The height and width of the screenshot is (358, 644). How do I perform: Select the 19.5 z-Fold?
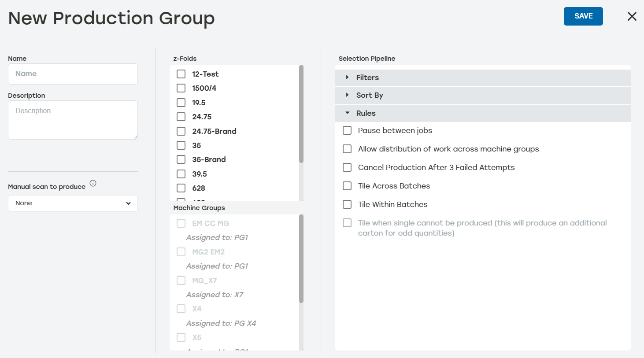pyautogui.click(x=181, y=102)
